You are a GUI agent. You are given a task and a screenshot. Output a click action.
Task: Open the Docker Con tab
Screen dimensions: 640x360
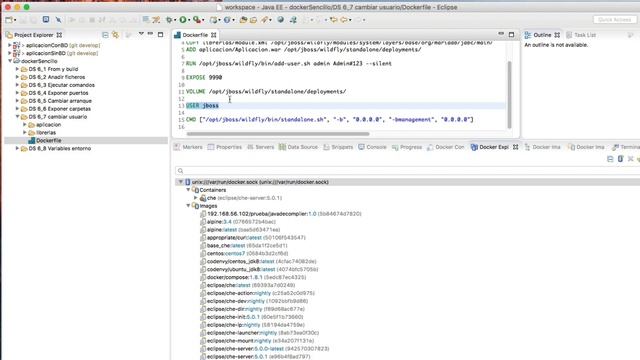coord(446,147)
